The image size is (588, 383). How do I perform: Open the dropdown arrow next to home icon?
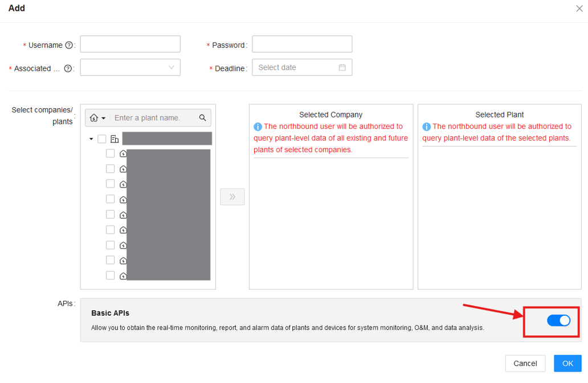tap(103, 118)
